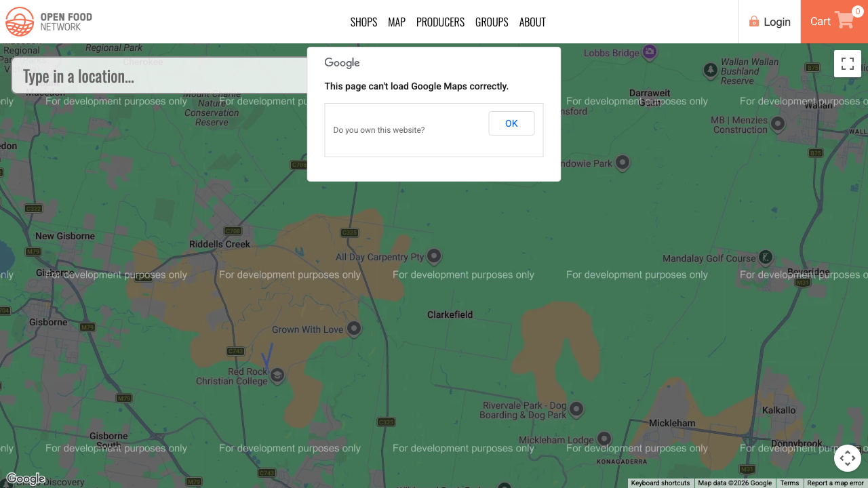Navigate to Groups
This screenshot has height=488, width=868.
[x=492, y=22]
